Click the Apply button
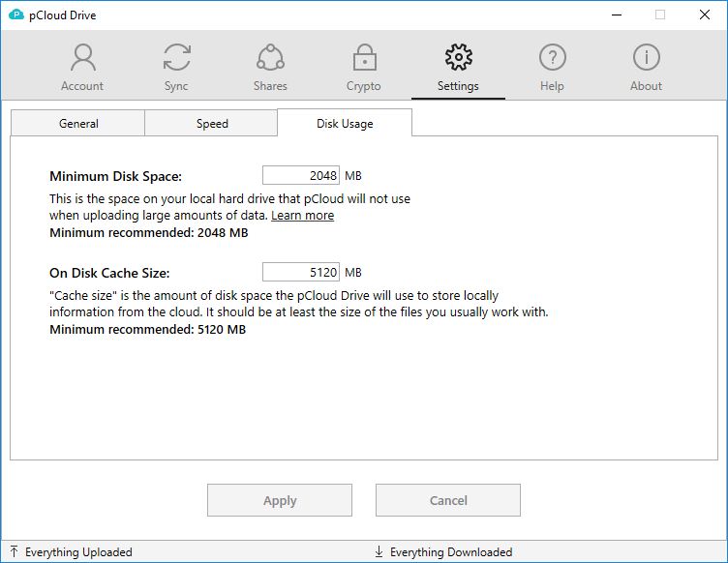728x563 pixels. click(280, 500)
